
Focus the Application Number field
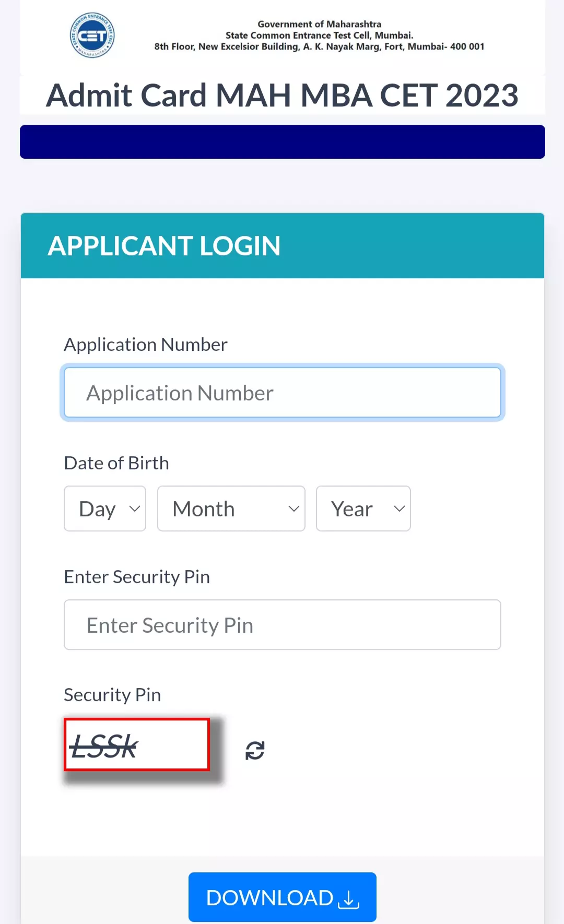283,393
